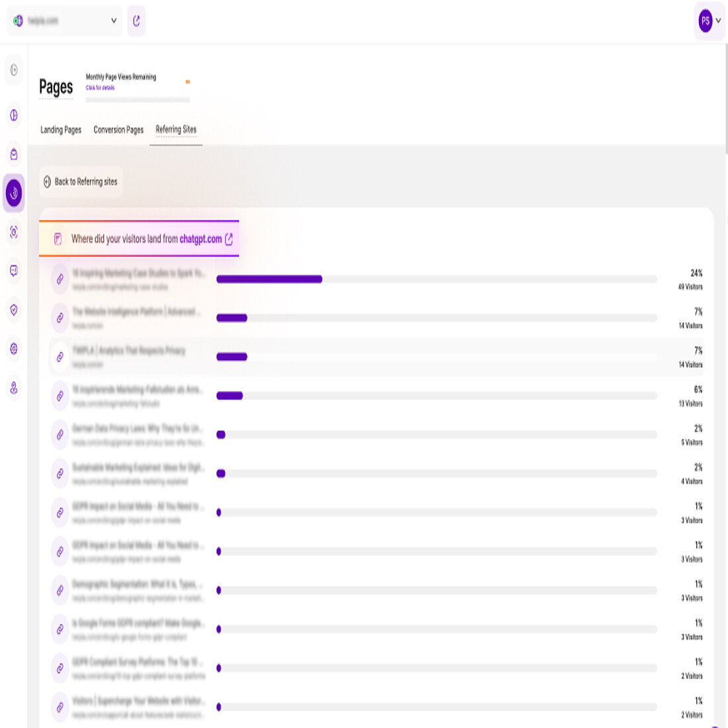728x728 pixels.
Task: Open the Dashboard overview from the sidebar
Action: point(13,70)
